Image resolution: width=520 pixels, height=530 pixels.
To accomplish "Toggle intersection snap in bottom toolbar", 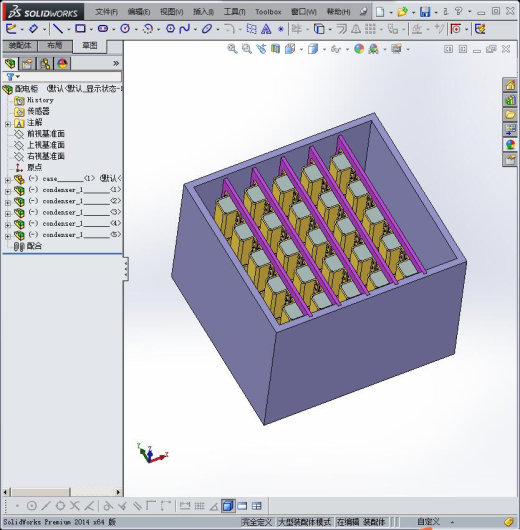I will [75, 506].
